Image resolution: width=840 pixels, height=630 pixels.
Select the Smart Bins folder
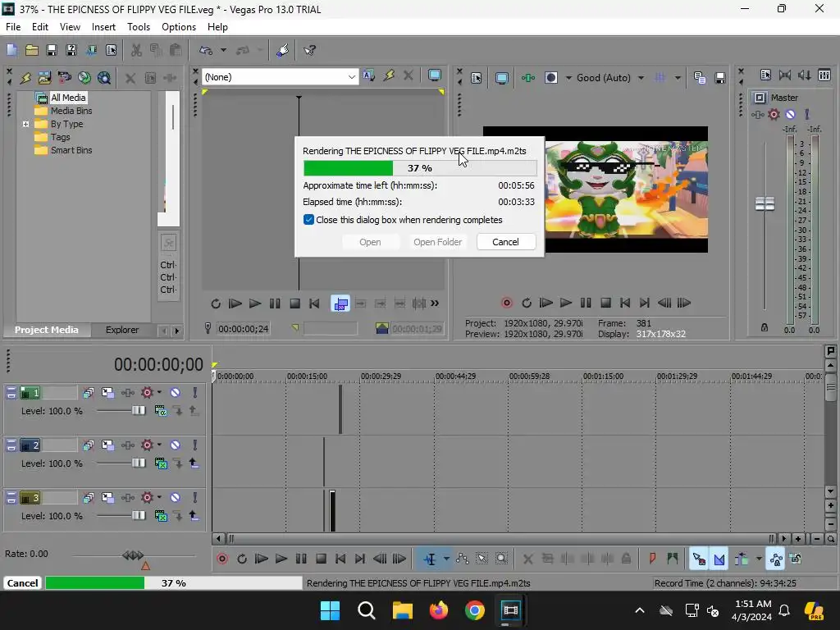[x=71, y=151]
